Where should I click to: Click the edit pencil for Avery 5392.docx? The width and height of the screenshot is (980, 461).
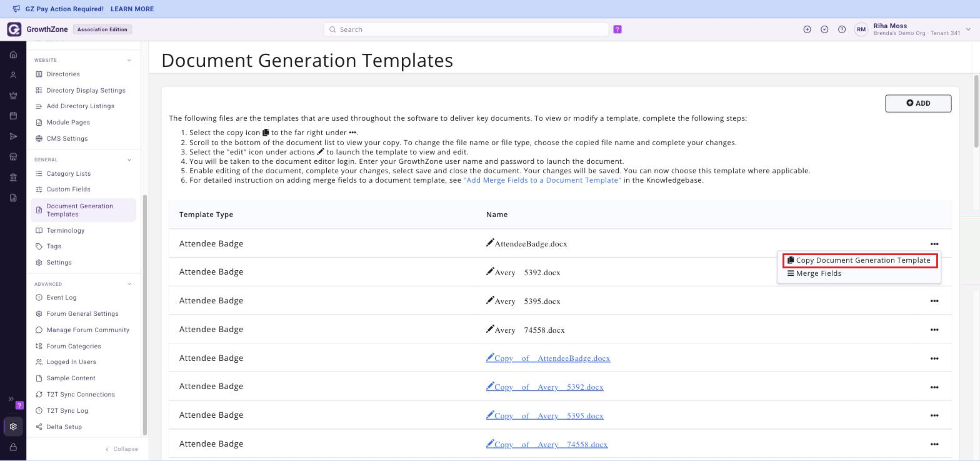(490, 271)
